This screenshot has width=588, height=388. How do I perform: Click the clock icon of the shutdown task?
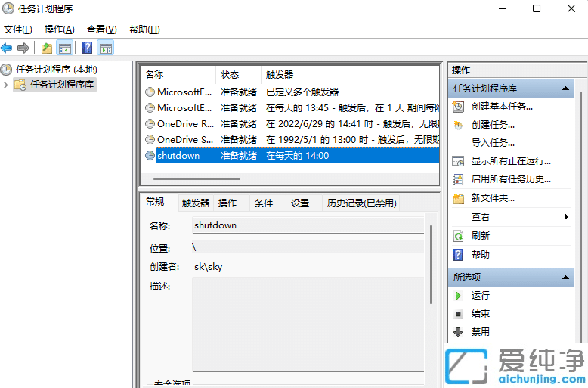(x=150, y=155)
